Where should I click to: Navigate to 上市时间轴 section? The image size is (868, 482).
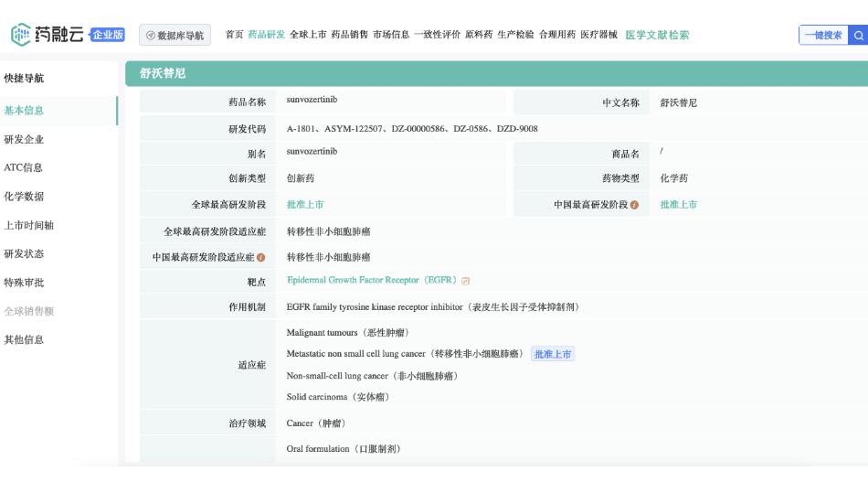(28, 225)
